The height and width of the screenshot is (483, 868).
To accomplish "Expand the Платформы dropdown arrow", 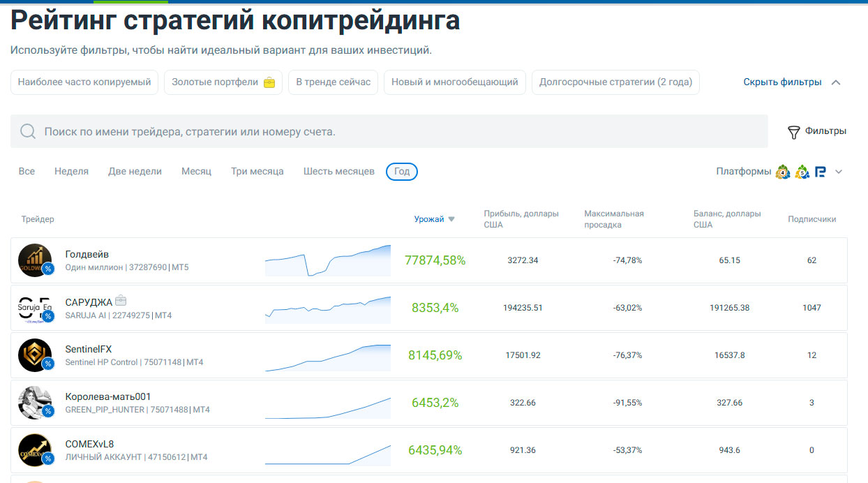I will pyautogui.click(x=839, y=172).
